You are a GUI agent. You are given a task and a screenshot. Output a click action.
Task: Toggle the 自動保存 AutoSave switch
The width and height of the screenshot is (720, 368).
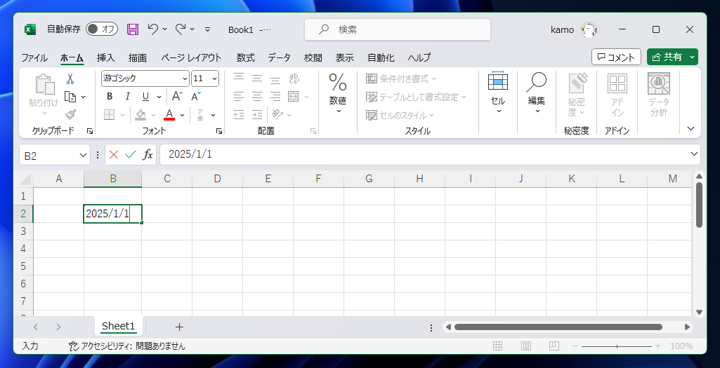(101, 29)
